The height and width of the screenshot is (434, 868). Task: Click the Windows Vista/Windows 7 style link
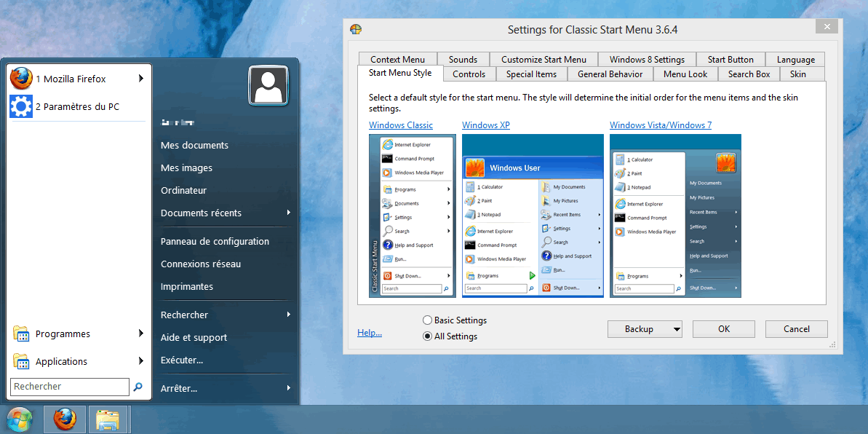(661, 125)
